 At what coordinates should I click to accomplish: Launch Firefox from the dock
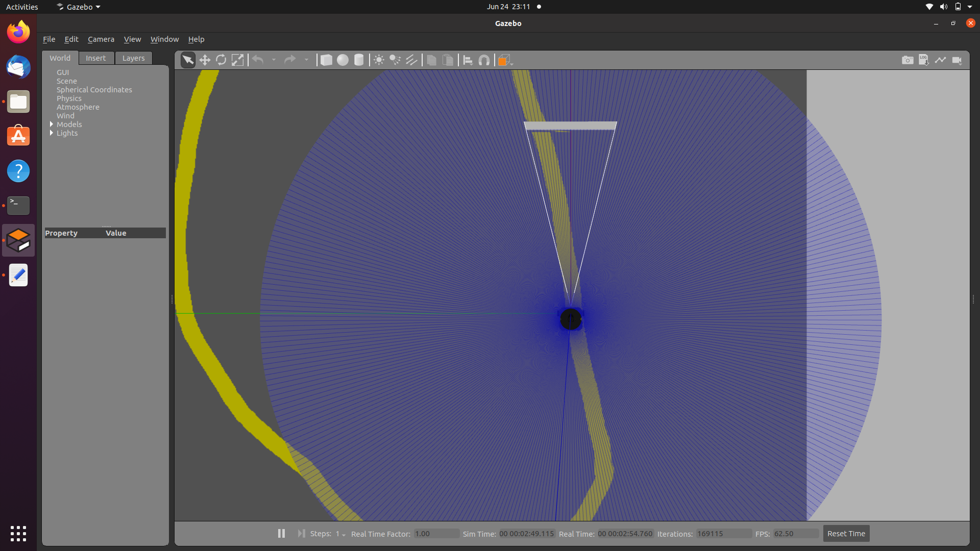(x=18, y=32)
